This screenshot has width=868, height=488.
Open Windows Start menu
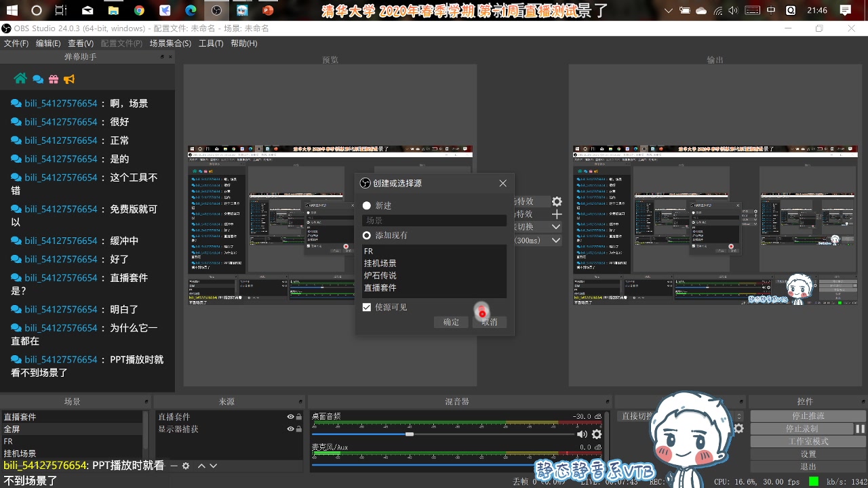coord(12,10)
